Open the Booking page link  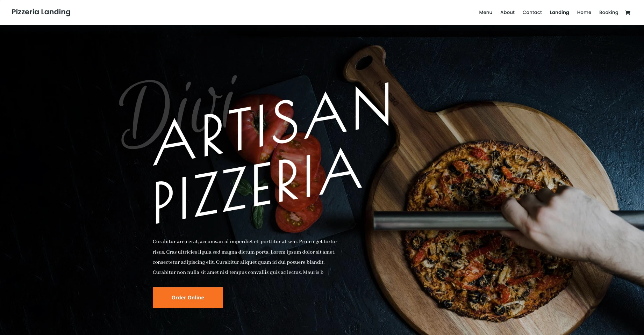(609, 13)
